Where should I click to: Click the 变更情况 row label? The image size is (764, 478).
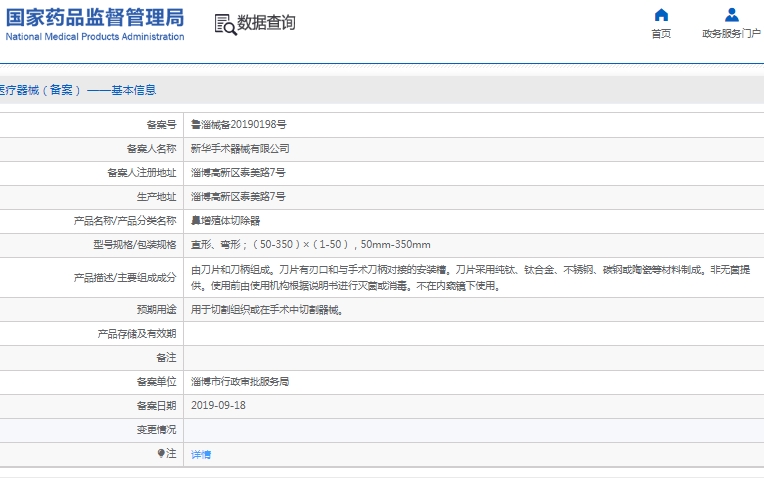pos(156,430)
